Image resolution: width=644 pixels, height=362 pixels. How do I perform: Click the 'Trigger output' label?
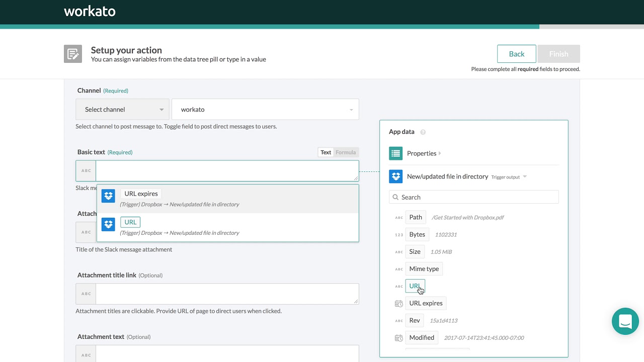(506, 177)
